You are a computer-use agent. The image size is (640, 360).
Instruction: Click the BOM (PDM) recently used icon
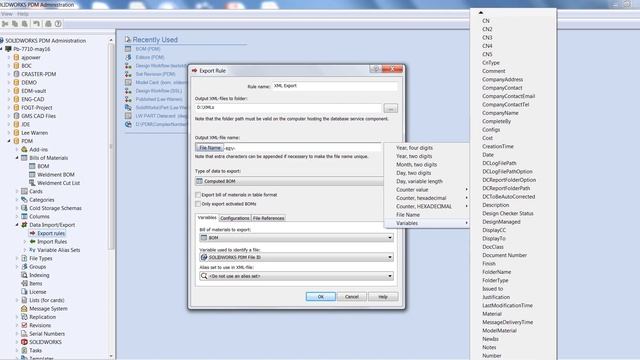pyautogui.click(x=128, y=49)
